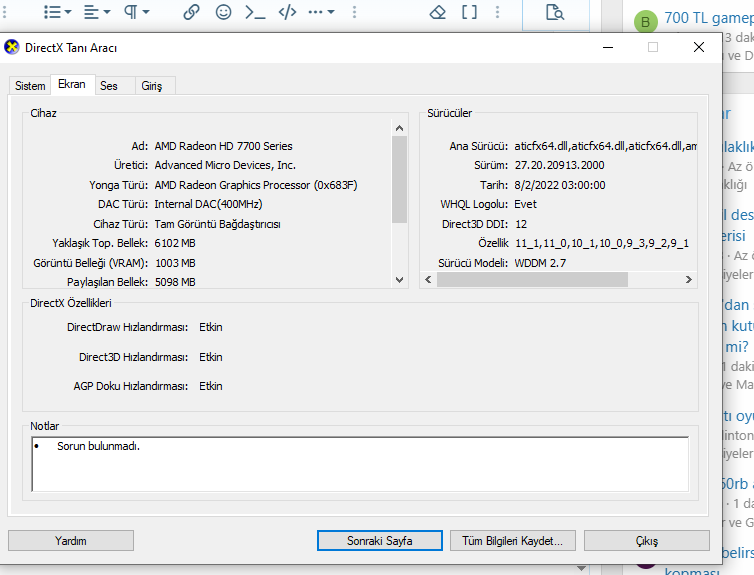Minimize the DirectX Tanı Aracı window

[x=608, y=47]
